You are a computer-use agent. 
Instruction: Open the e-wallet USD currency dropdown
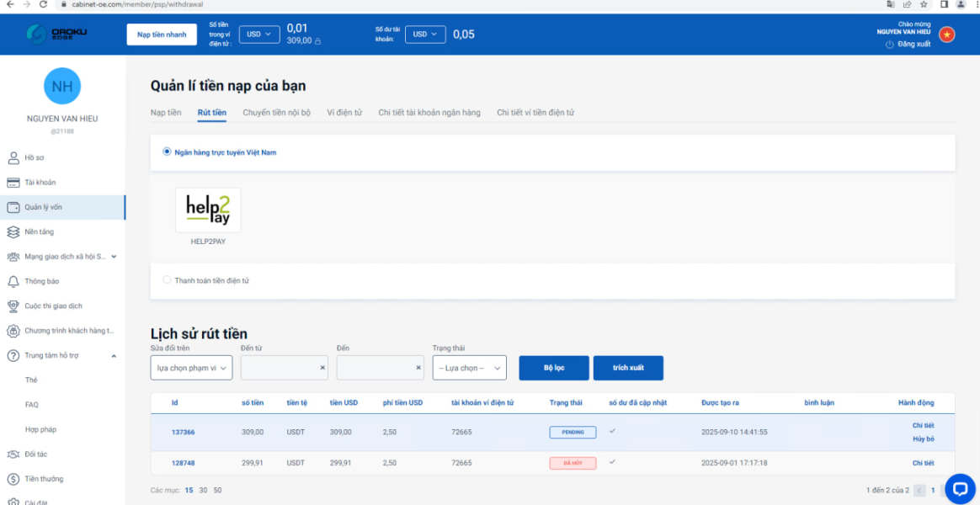point(259,35)
